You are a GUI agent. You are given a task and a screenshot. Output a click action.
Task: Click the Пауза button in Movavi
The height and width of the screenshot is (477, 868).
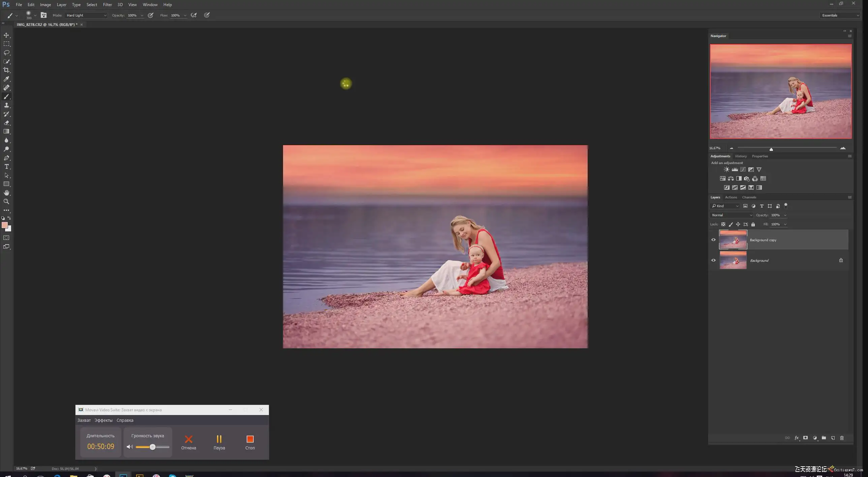point(219,442)
